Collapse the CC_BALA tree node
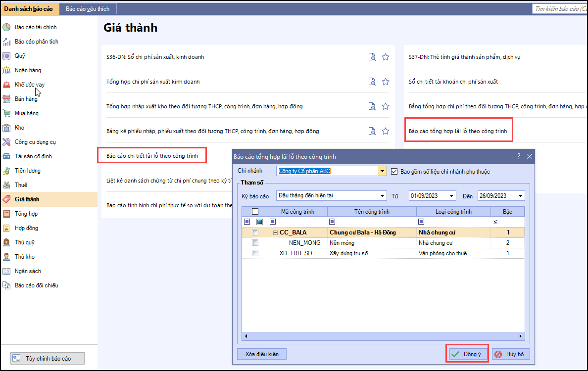 click(275, 232)
